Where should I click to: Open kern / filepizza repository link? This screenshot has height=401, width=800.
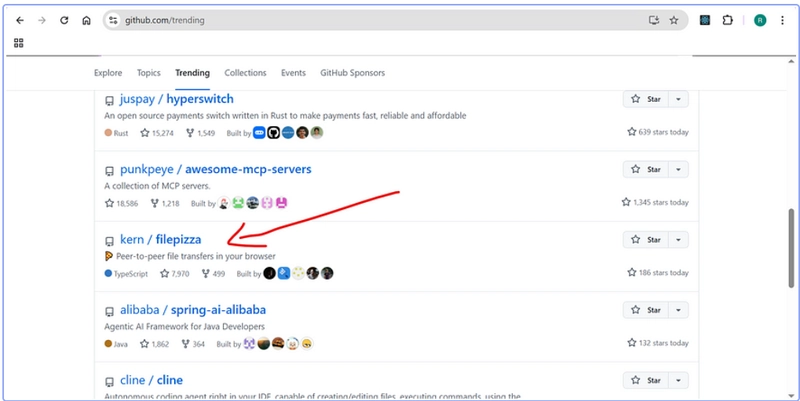[160, 239]
